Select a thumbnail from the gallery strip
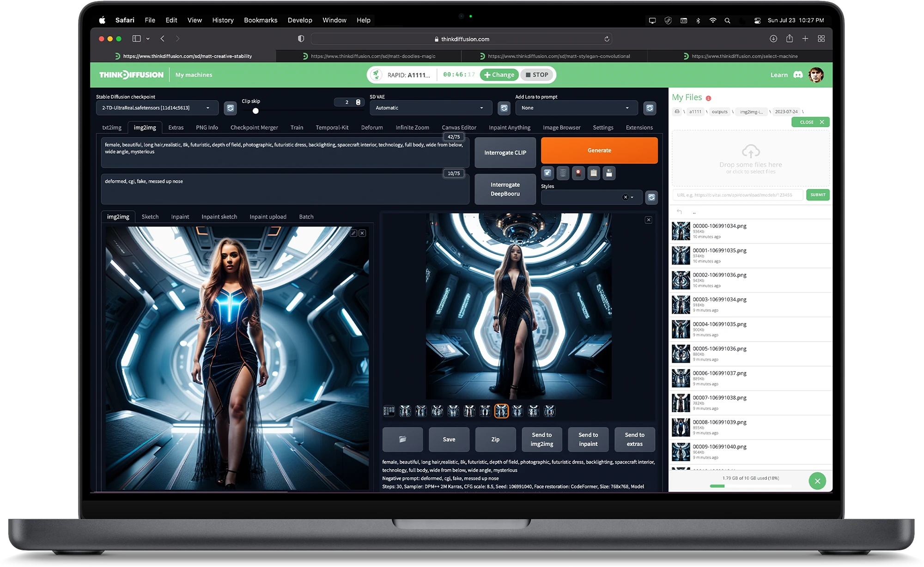This screenshot has height=567, width=924. (x=501, y=410)
